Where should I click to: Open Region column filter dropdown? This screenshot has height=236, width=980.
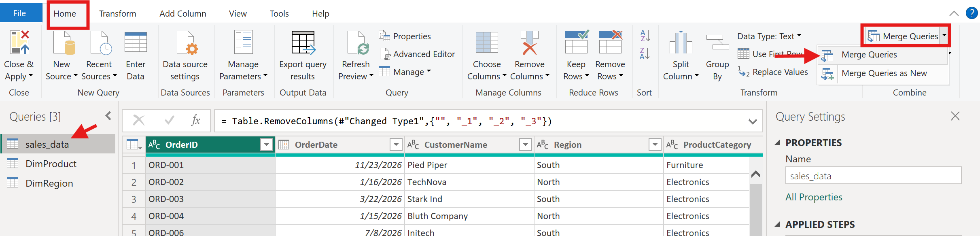point(655,145)
